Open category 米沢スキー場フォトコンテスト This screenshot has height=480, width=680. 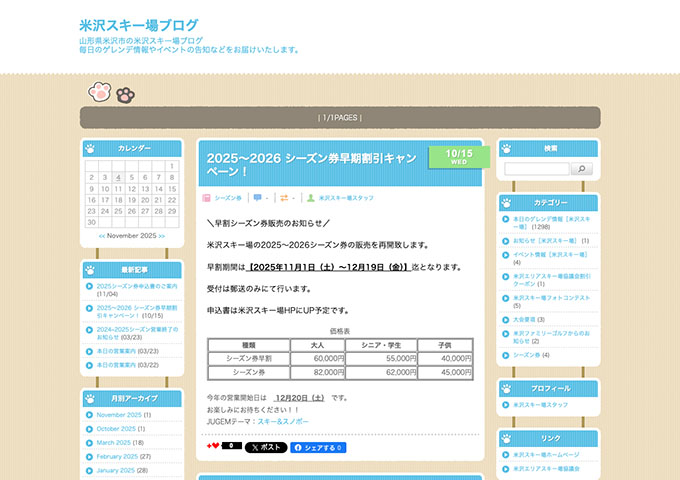[552, 298]
